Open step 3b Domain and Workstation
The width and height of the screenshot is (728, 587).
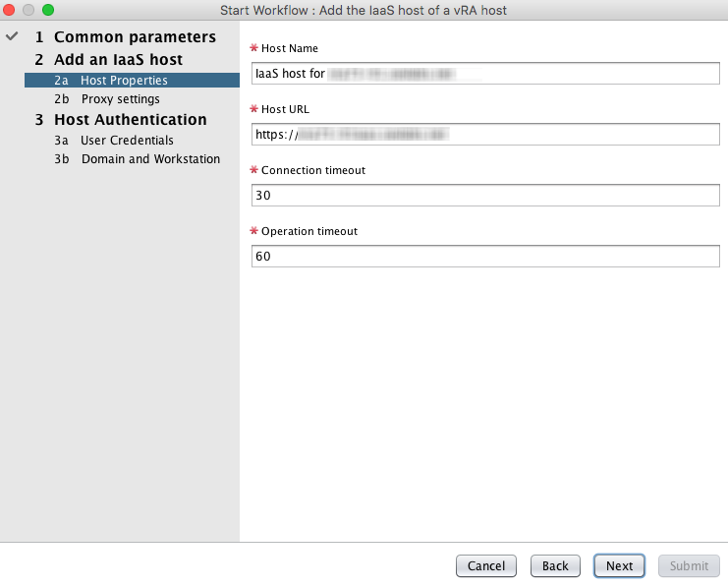[x=137, y=159]
